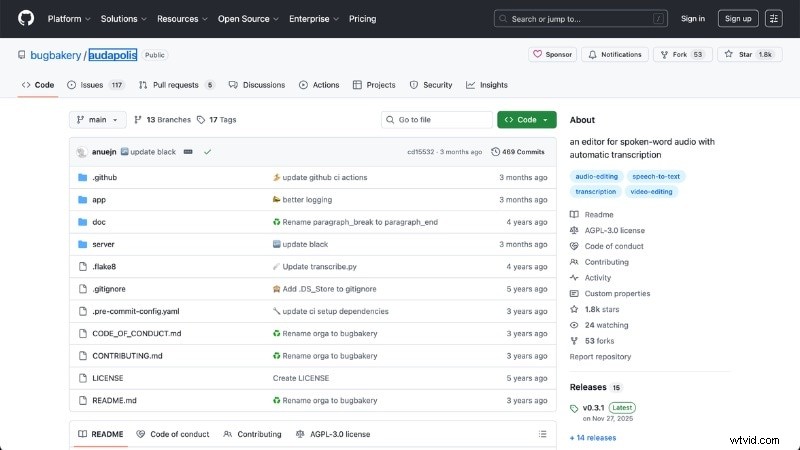The width and height of the screenshot is (800, 450).
Task: Open the AGPL-3.0 license tab
Action: 333,434
